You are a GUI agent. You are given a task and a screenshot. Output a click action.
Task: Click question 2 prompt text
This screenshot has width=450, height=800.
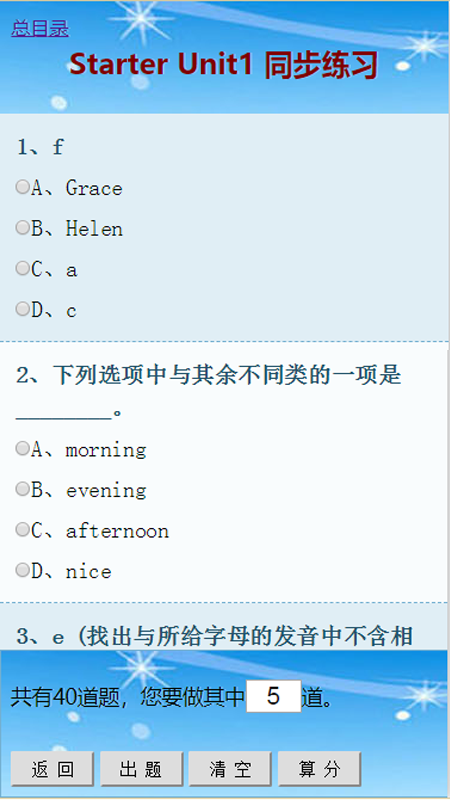pyautogui.click(x=209, y=393)
